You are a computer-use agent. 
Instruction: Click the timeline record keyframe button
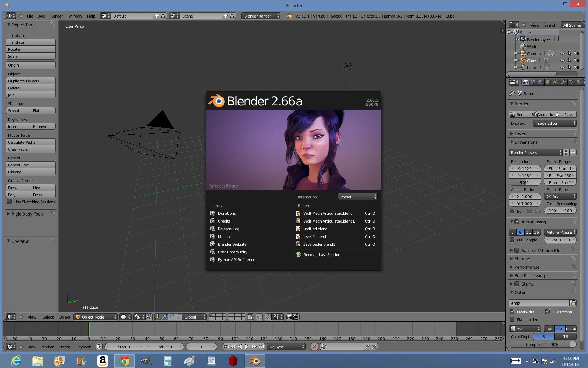pos(314,347)
